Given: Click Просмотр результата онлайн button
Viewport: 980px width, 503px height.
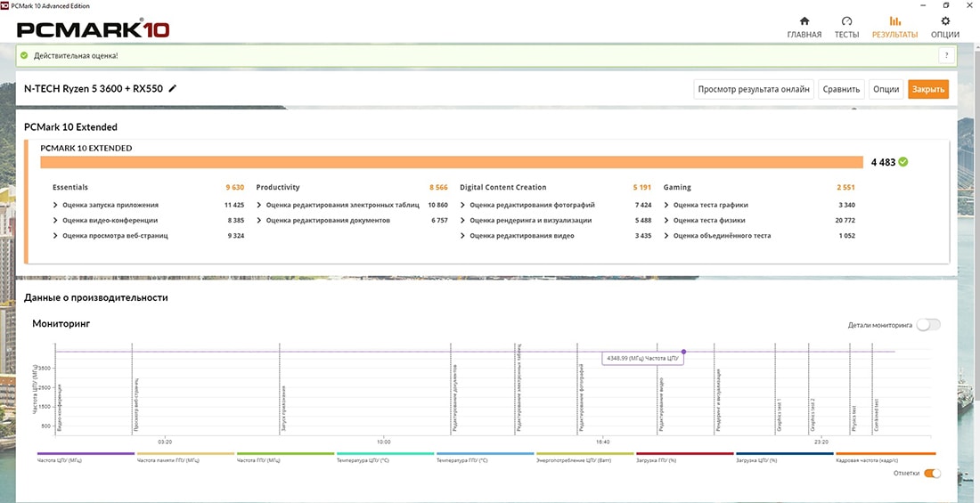Looking at the screenshot, I should (x=754, y=89).
